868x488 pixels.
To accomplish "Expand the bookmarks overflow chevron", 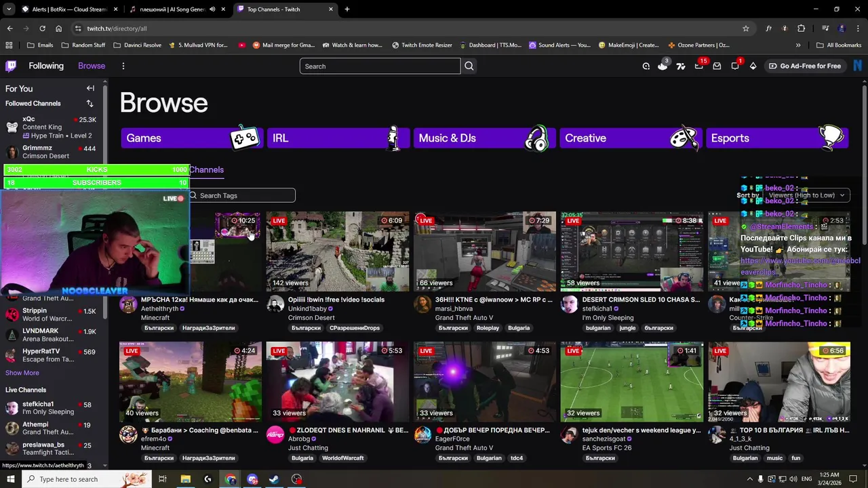I will coord(798,45).
